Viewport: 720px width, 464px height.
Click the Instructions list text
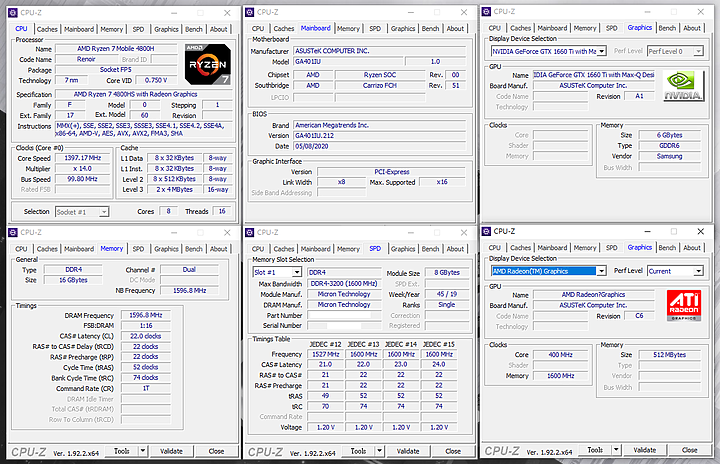coord(142,130)
